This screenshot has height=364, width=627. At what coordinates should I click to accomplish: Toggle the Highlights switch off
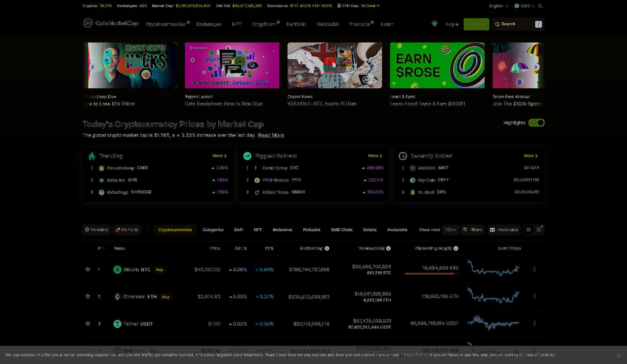[x=536, y=123]
